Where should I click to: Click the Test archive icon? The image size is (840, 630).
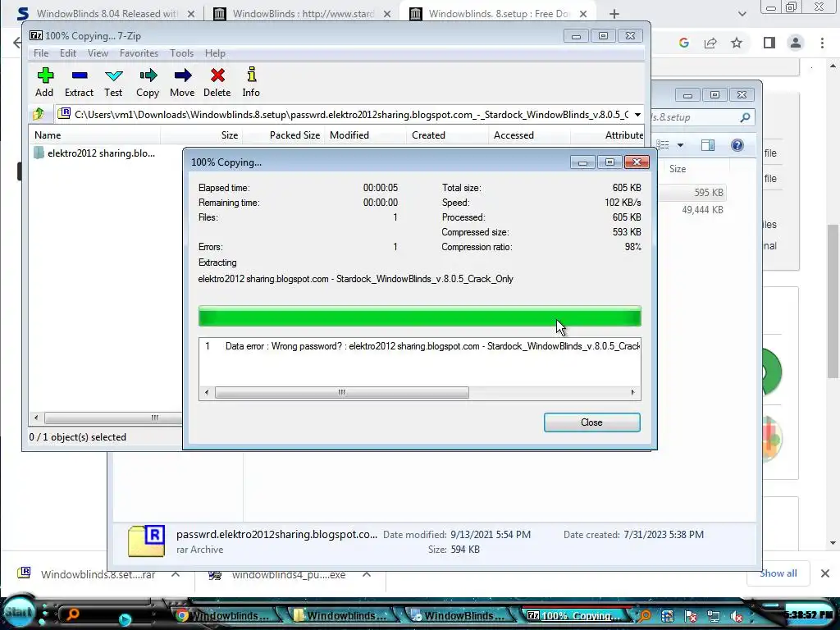point(113,81)
